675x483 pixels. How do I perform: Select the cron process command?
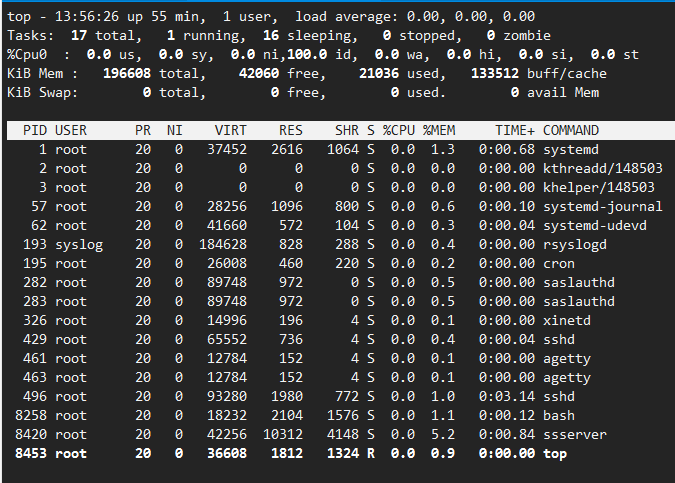(x=559, y=262)
